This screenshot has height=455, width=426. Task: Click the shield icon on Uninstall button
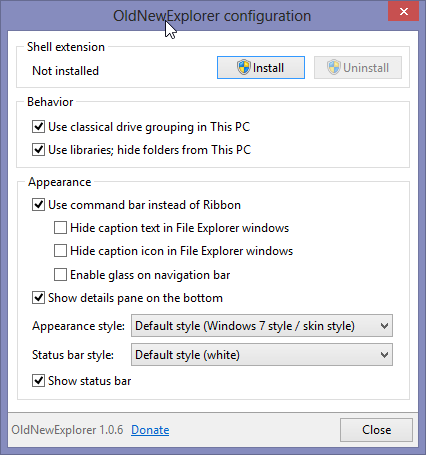coord(334,67)
